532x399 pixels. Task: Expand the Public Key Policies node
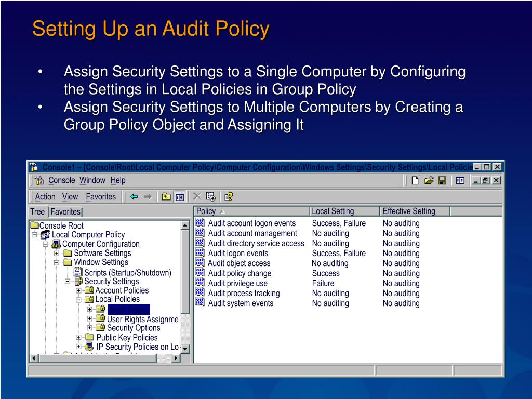78,337
